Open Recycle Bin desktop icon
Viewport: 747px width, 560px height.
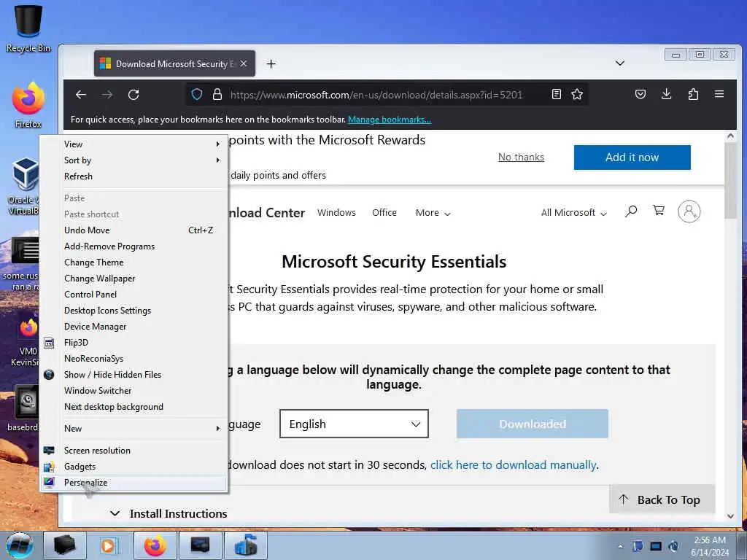click(28, 28)
